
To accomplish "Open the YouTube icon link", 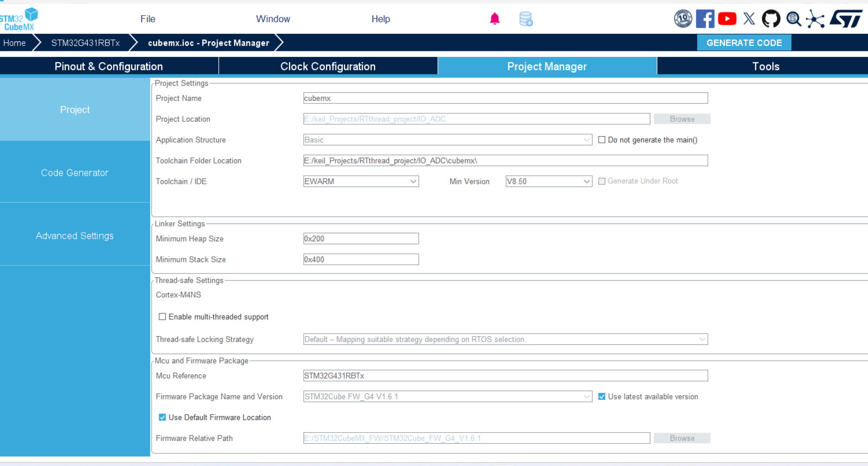I will [727, 19].
